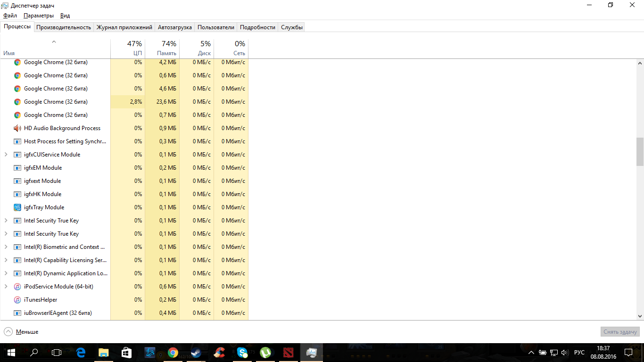This screenshot has width=644, height=362.
Task: Open CCleaner from the taskbar
Action: tap(219, 352)
